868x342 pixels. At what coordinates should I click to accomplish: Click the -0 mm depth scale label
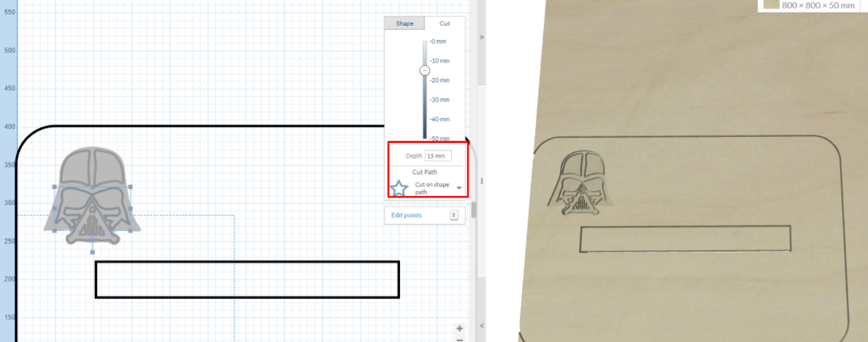(x=439, y=42)
